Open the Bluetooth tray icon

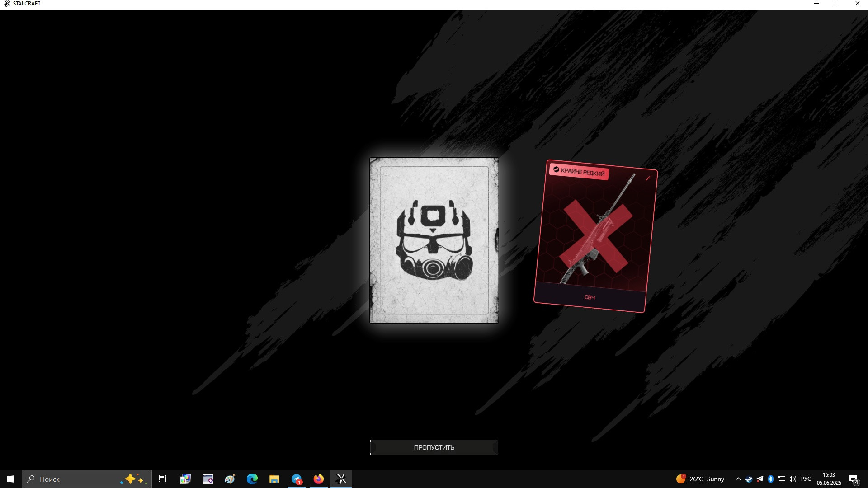click(770, 479)
